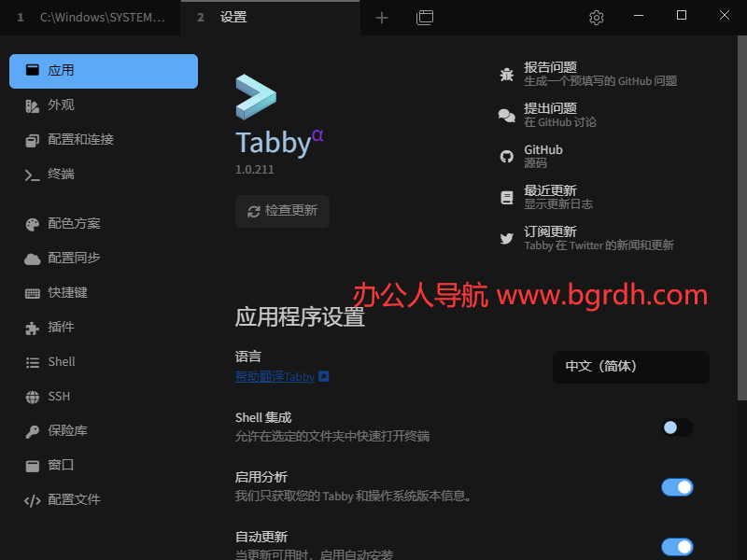Screen dimensions: 747x560
Task: Maximize the Tabby window
Action: click(x=682, y=16)
